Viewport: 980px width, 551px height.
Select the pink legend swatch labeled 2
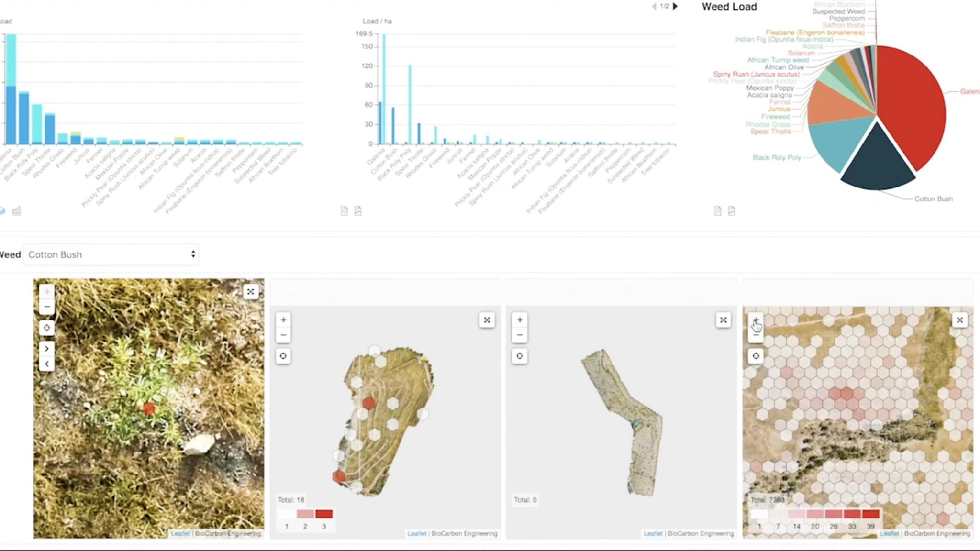[305, 514]
